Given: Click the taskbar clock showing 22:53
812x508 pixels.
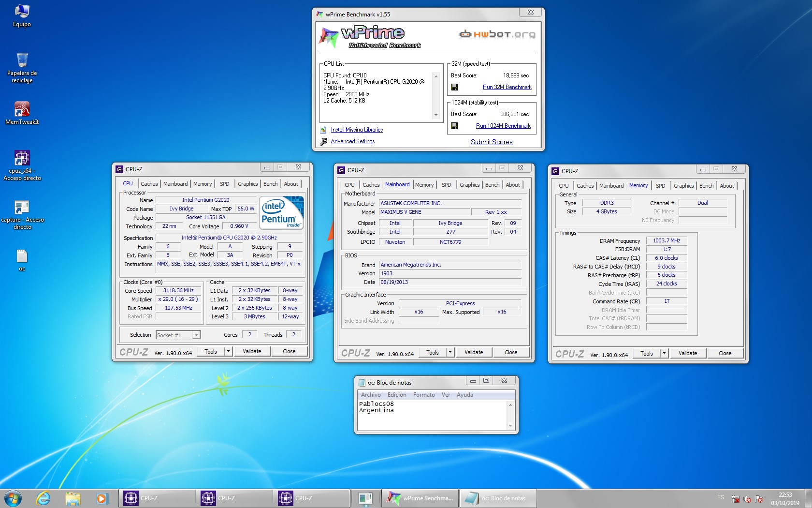Looking at the screenshot, I should point(785,499).
